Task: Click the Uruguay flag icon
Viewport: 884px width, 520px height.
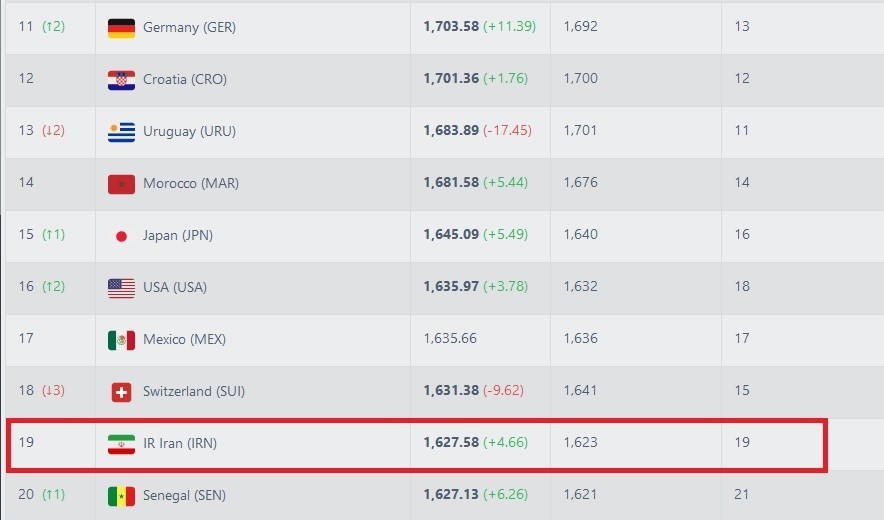Action: pos(121,132)
